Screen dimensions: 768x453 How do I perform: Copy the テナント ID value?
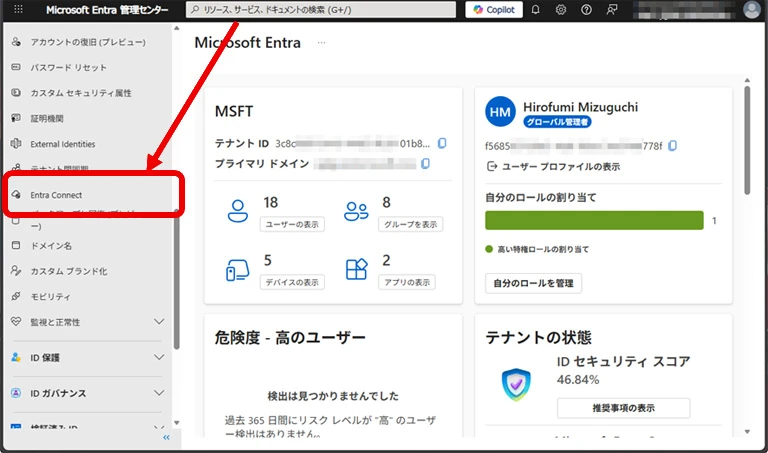(442, 143)
